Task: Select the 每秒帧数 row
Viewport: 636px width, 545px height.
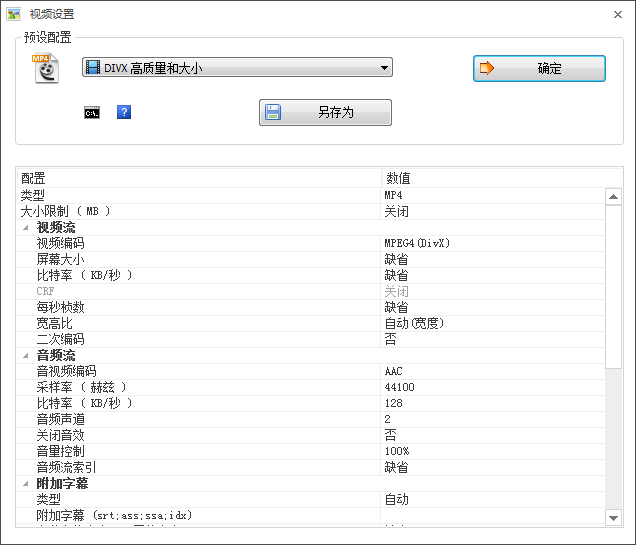Action: click(x=311, y=307)
